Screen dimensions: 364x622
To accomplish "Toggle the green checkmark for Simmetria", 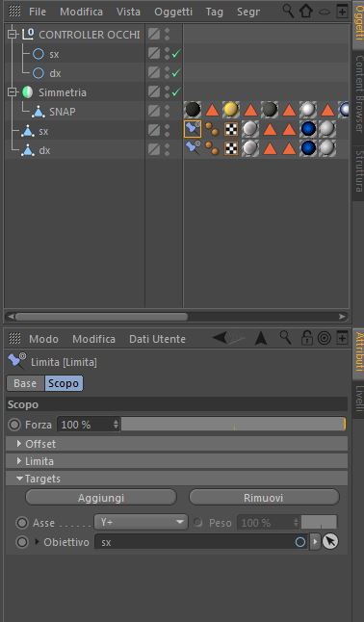I will pos(176,92).
